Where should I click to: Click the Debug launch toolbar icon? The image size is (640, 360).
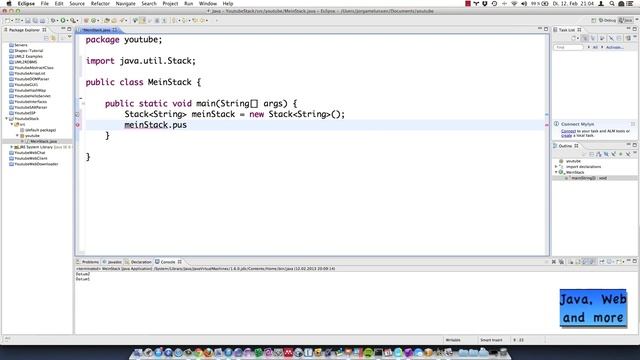[53, 20]
